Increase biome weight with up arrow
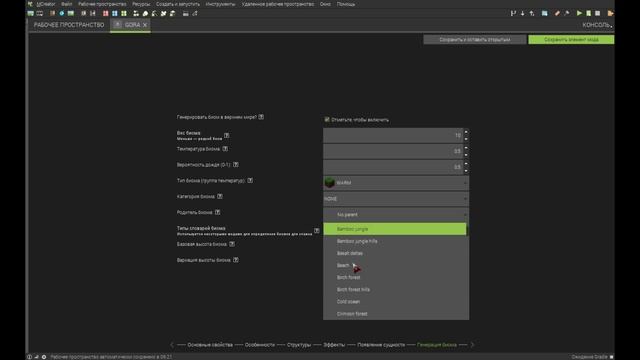The image size is (640, 360). coord(466,132)
